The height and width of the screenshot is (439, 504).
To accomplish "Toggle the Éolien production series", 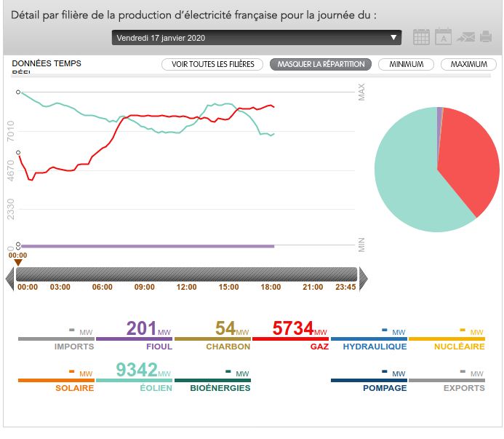I will [x=134, y=378].
